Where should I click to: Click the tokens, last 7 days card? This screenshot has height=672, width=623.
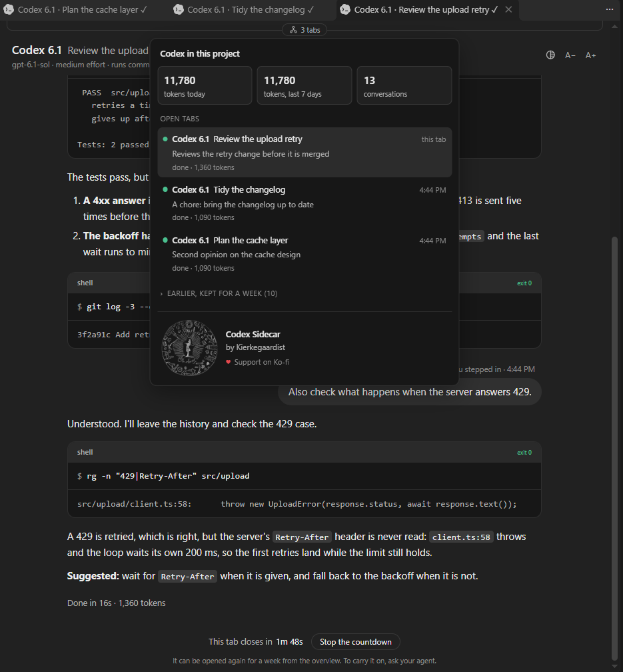point(305,85)
